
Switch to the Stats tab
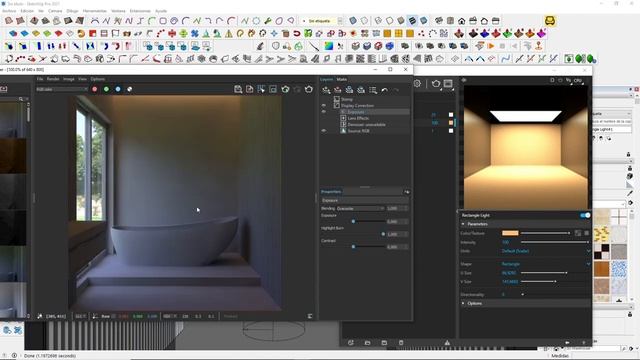click(x=342, y=79)
